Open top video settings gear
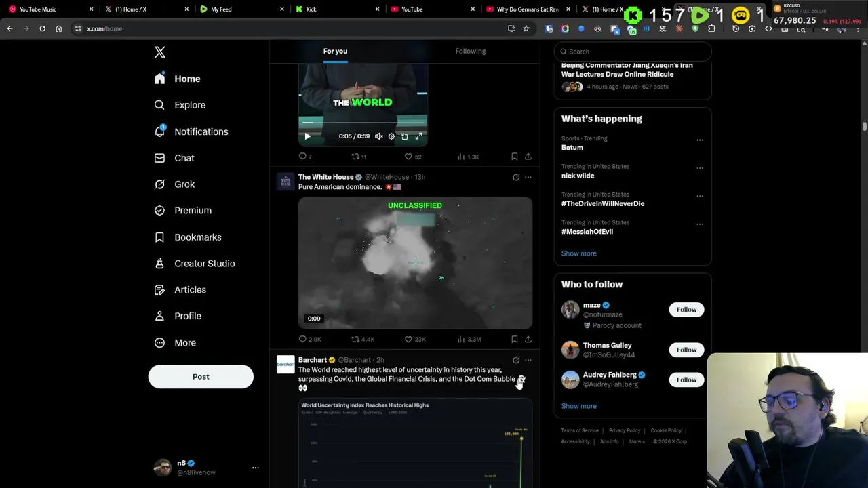This screenshot has width=868, height=488. point(391,136)
